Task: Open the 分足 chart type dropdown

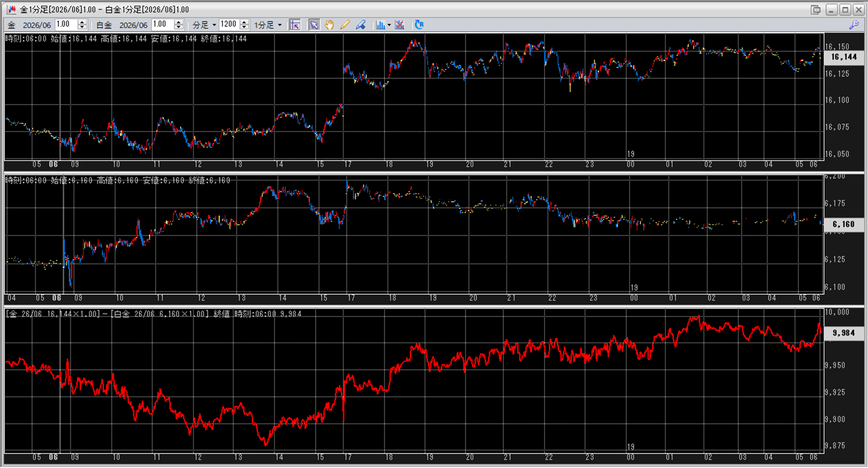Action: coord(214,25)
